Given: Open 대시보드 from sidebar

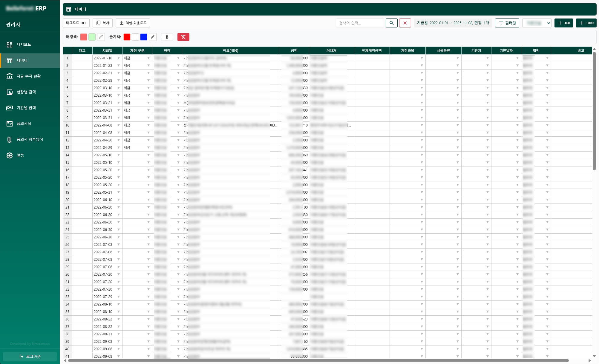Looking at the screenshot, I should (x=24, y=44).
